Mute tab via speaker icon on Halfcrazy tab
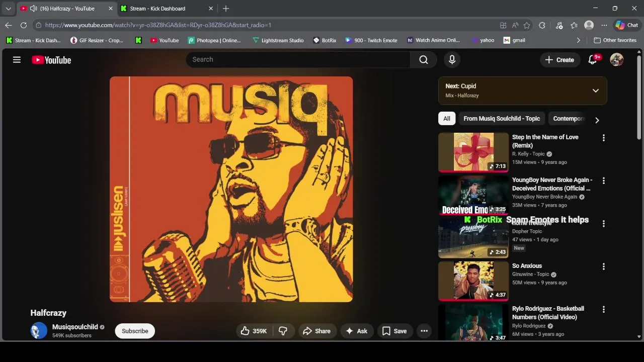This screenshot has width=644, height=362. point(33,9)
